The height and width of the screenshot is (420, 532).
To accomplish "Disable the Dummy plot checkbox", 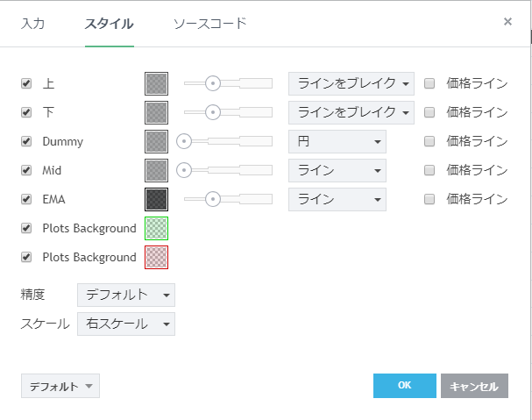I will tap(26, 142).
